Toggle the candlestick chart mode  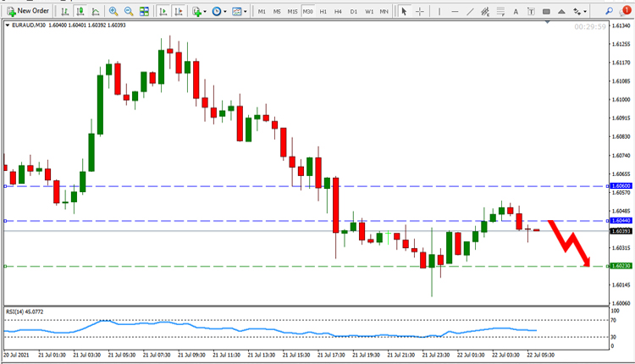coord(80,11)
